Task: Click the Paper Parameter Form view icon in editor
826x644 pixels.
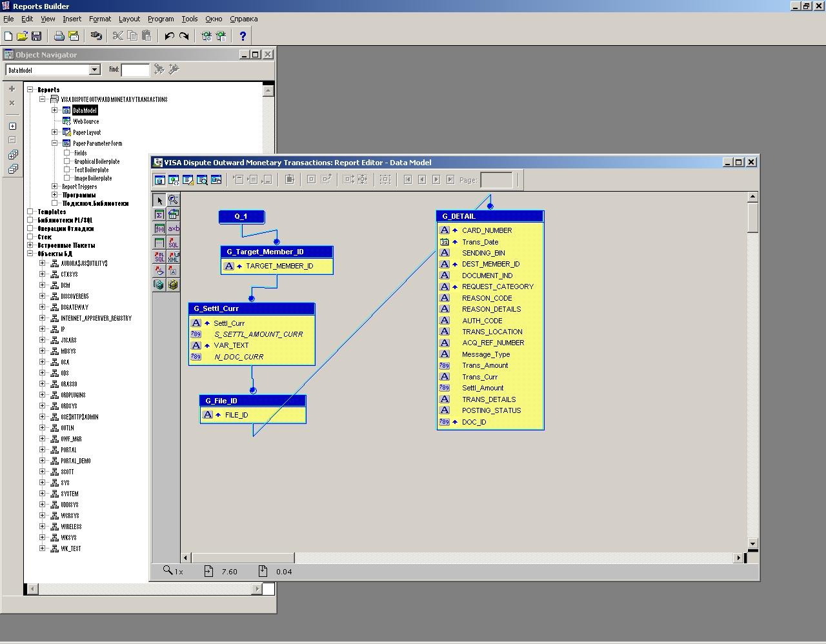Action: coord(216,179)
